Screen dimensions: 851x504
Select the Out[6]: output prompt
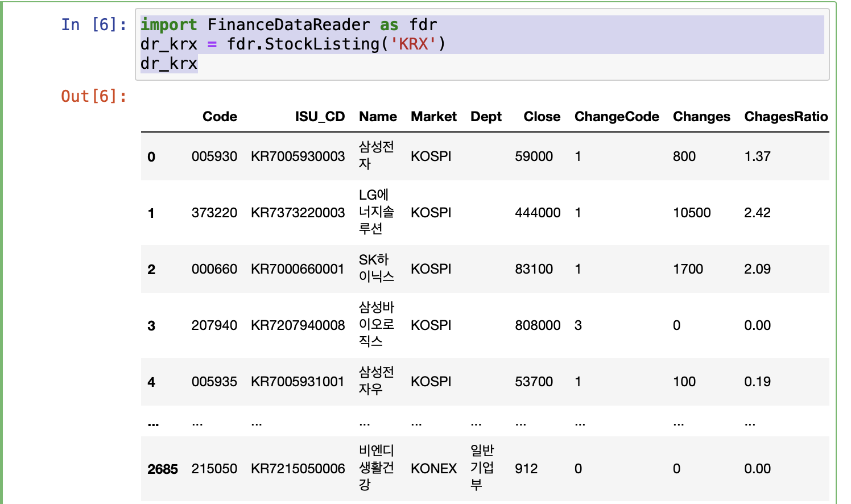[94, 96]
